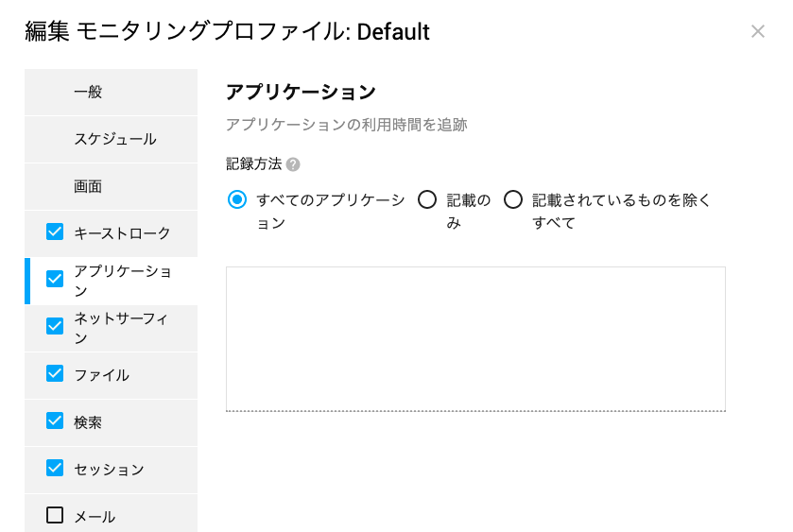Toggle the アプリケーション checkbox in sidebar
Viewport: 793px width, 532px height.
(x=55, y=279)
